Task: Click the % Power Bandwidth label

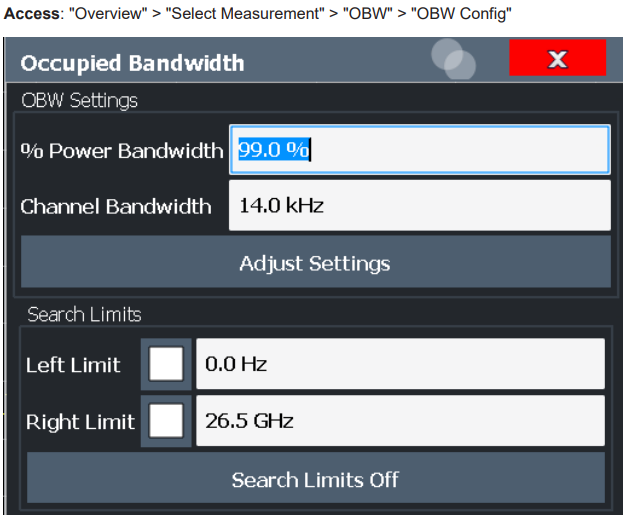Action: coord(122,151)
